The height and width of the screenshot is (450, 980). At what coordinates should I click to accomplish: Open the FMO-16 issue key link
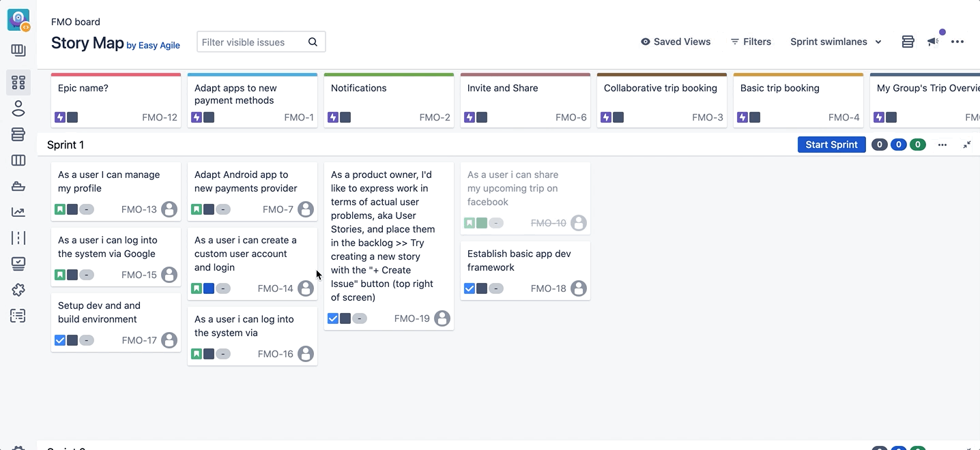pos(276,354)
